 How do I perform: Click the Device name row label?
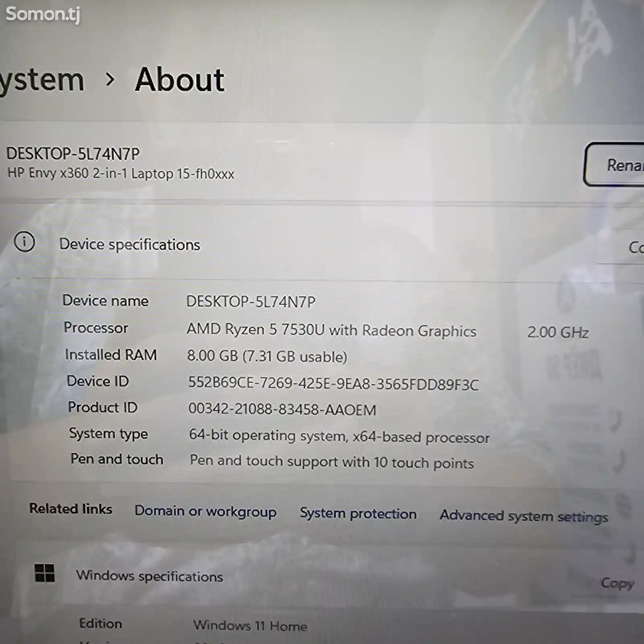(x=105, y=301)
